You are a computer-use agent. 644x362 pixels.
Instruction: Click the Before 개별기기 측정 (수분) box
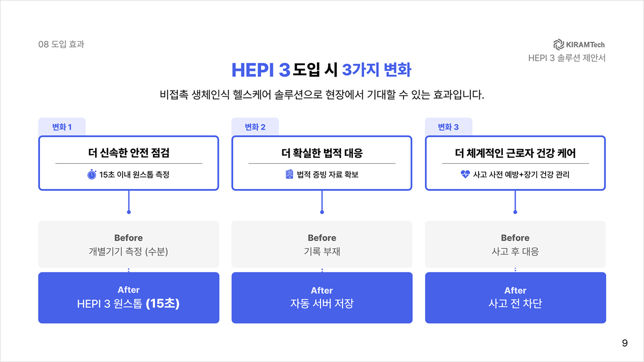129,244
